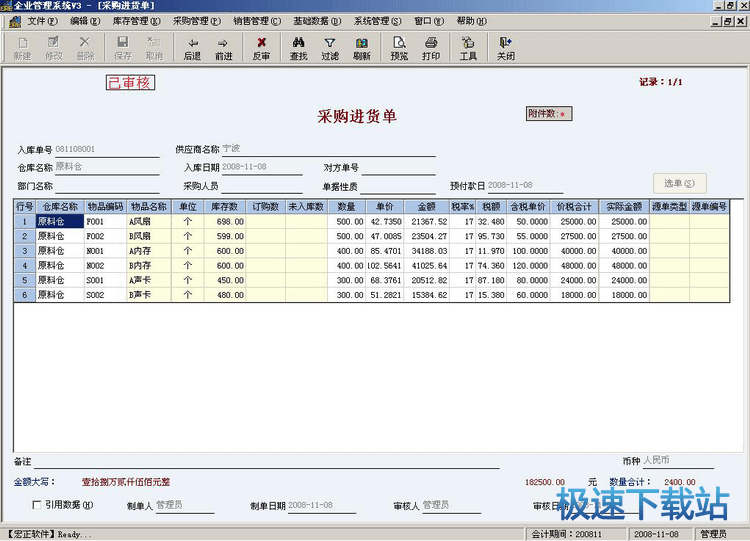Screen dimensions: 750x541
Task: Click the 含税单价 column header
Action: pyautogui.click(x=528, y=207)
